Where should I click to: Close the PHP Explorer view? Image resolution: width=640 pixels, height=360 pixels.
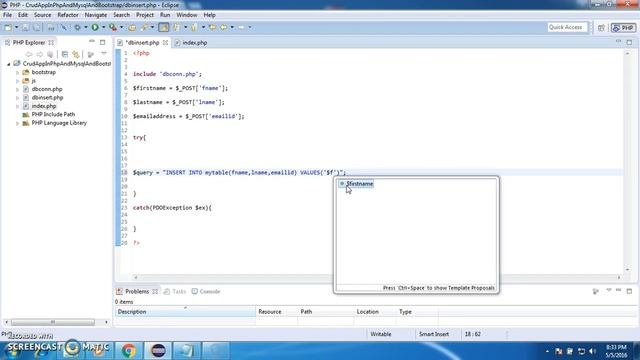pyautogui.click(x=51, y=42)
